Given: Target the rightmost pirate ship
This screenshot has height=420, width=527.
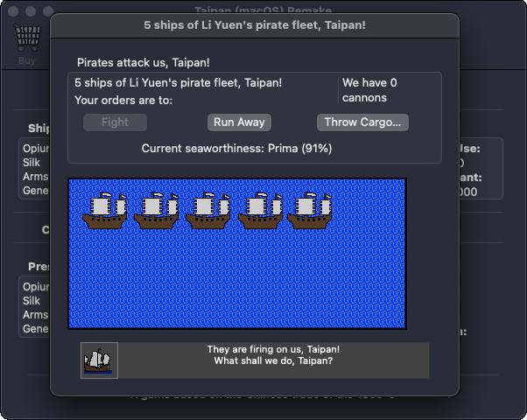Looking at the screenshot, I should pyautogui.click(x=312, y=211).
